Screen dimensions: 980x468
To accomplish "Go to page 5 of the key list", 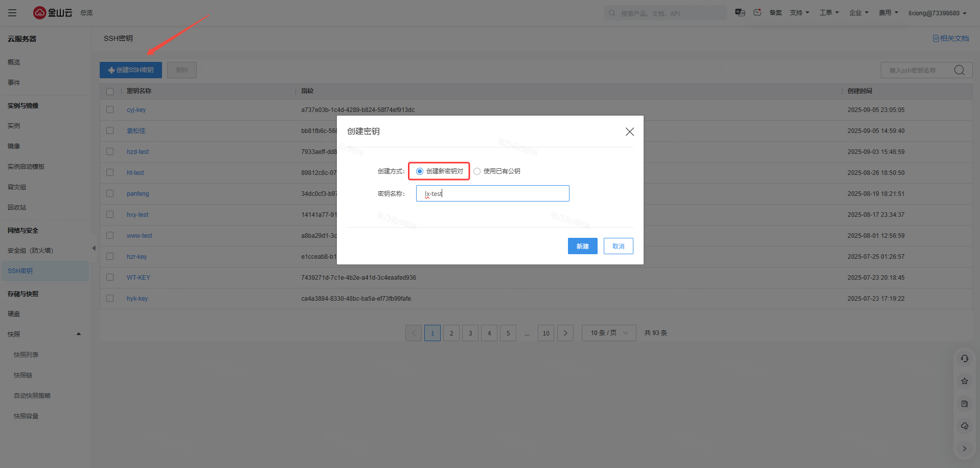I will (x=508, y=333).
